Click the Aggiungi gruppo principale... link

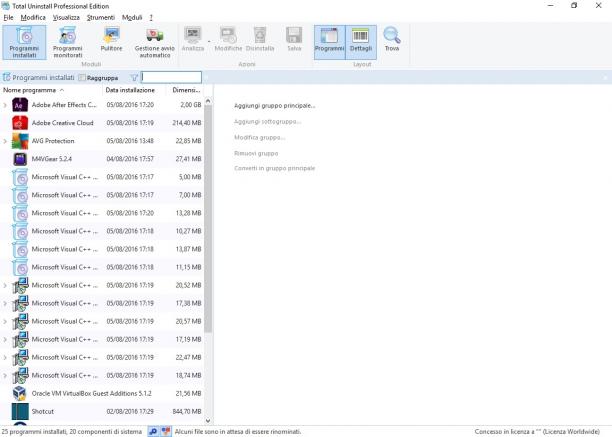click(274, 106)
